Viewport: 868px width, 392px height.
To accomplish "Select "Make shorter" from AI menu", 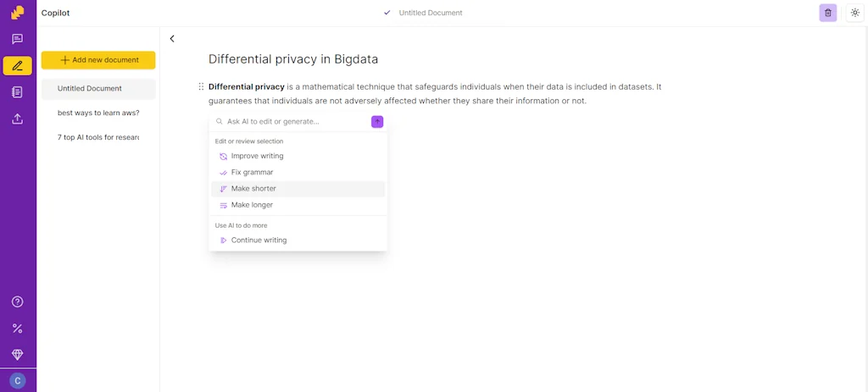I will (x=253, y=189).
